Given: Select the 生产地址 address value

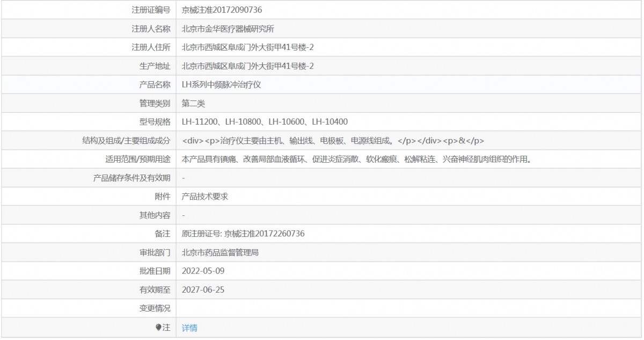Looking at the screenshot, I should coord(248,66).
